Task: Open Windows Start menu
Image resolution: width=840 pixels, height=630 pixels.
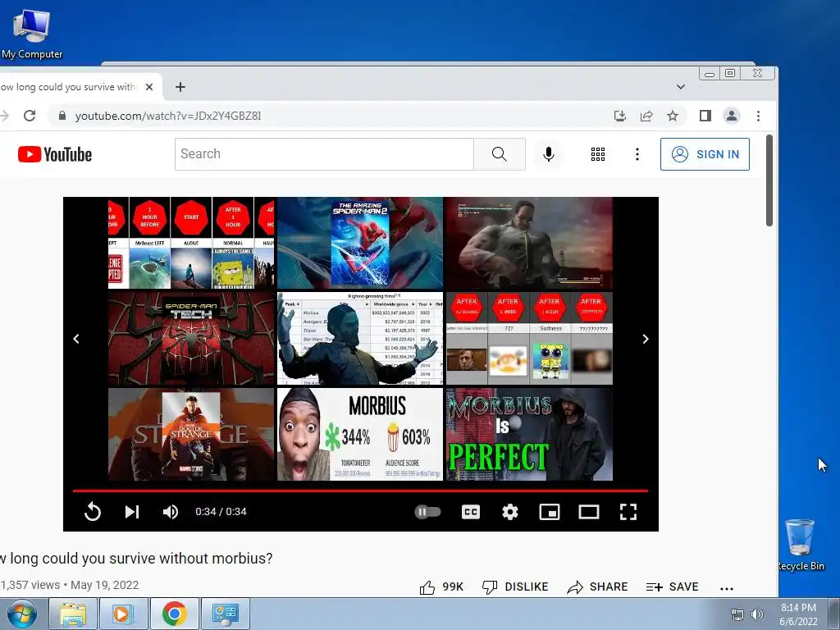Action: pyautogui.click(x=22, y=614)
